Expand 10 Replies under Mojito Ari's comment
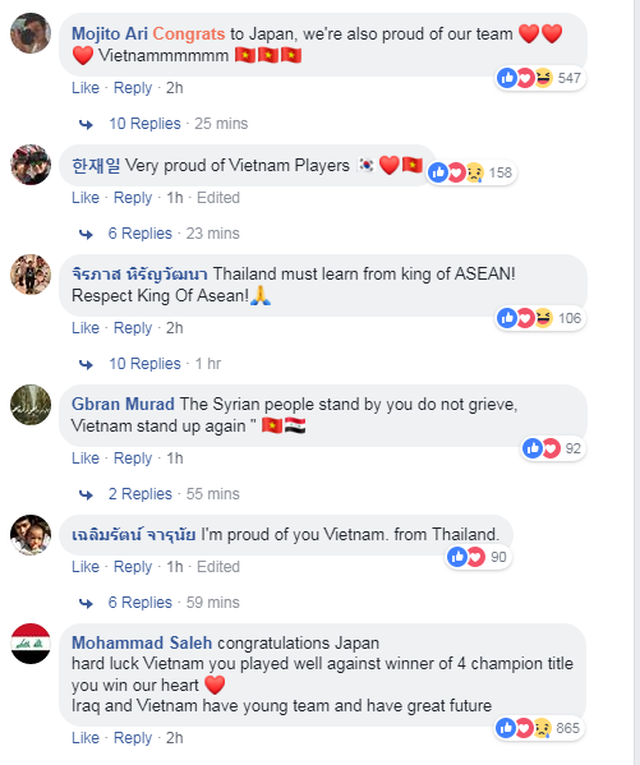Viewport: 640px width, 765px height. click(144, 124)
